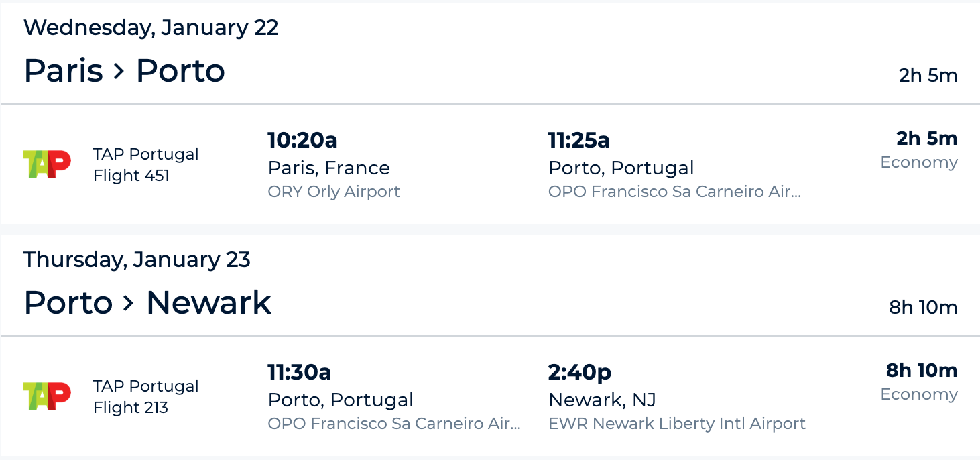Click the chevron arrow in Porto > Newark
Screen dimensions: 980x460
click(129, 303)
